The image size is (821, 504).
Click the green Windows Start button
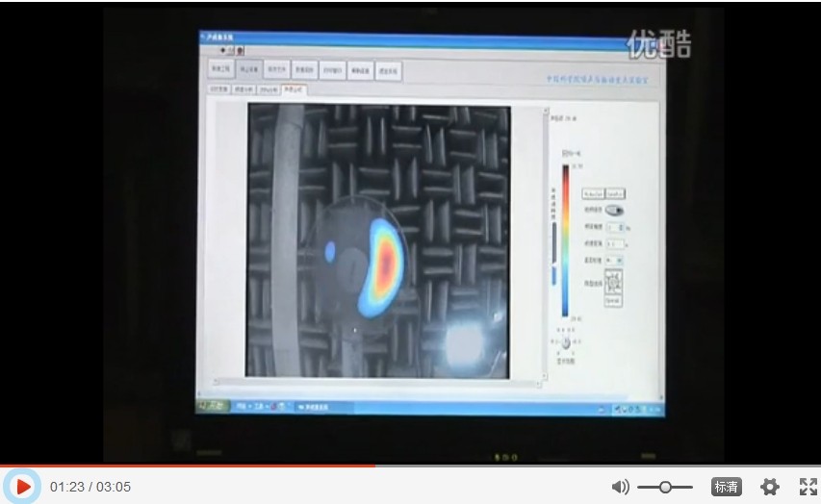(x=214, y=407)
